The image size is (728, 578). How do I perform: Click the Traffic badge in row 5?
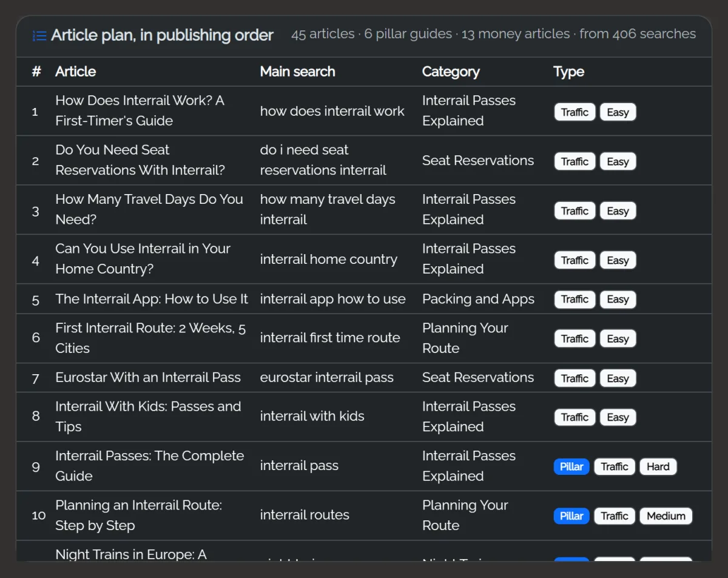(575, 300)
